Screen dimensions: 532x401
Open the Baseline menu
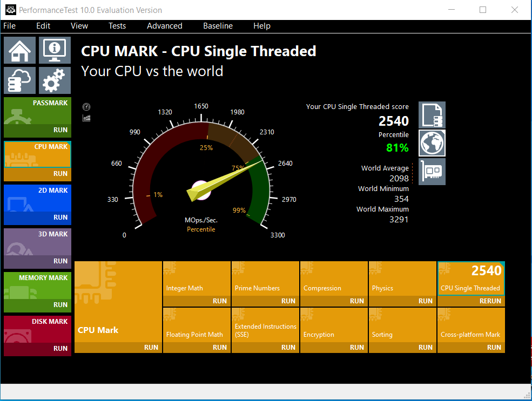tap(218, 26)
